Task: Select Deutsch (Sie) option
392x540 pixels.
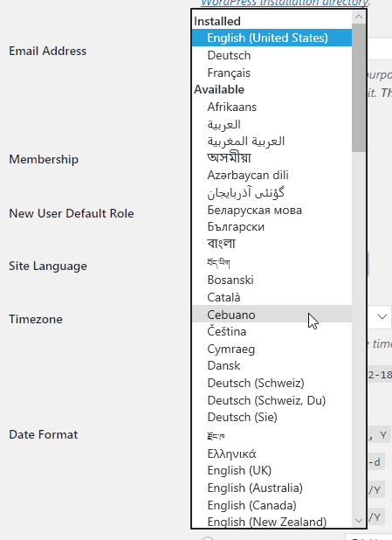Action: coord(272,418)
